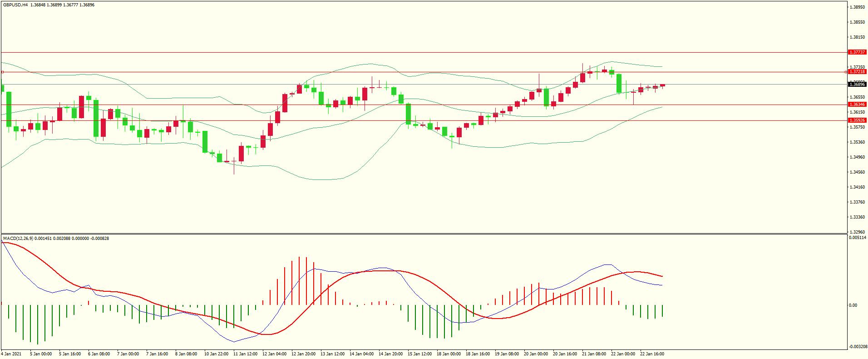Image resolution: width=868 pixels, height=359 pixels.
Task: Click the 15 Jan 12:00 time label
Action: [x=419, y=354]
